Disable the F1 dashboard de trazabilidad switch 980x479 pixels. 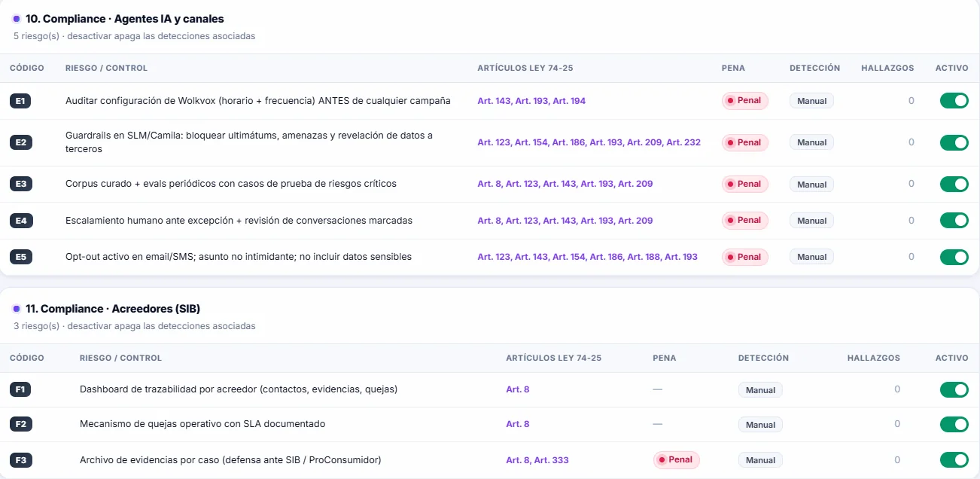click(954, 389)
